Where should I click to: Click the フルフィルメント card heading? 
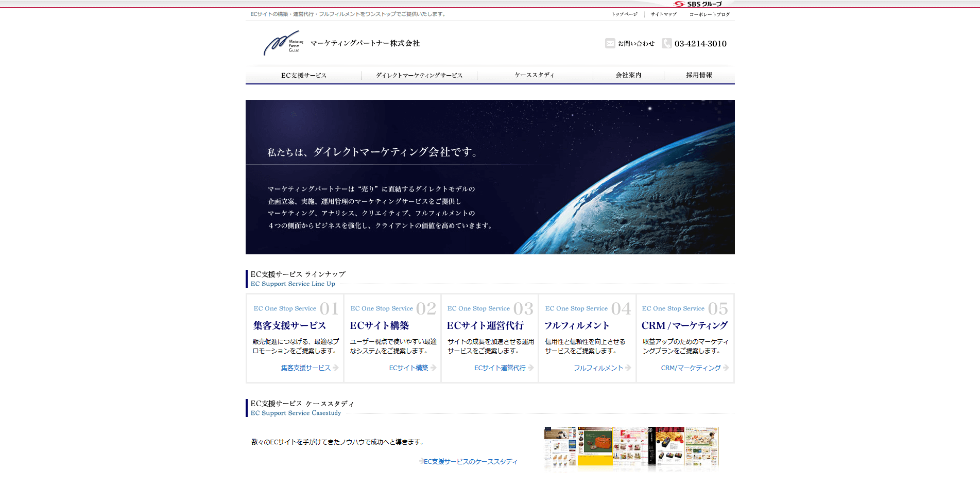click(x=577, y=325)
